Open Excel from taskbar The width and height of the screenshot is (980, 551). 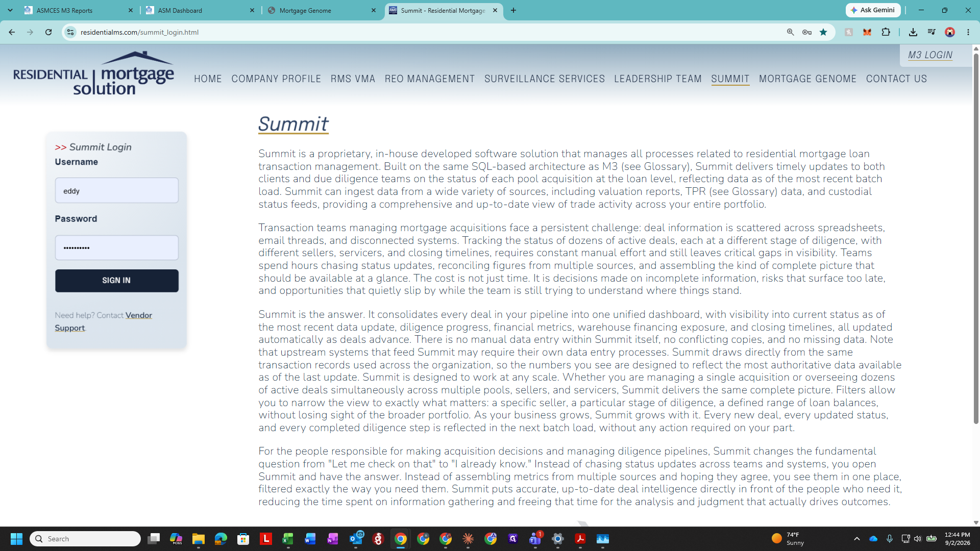(288, 539)
